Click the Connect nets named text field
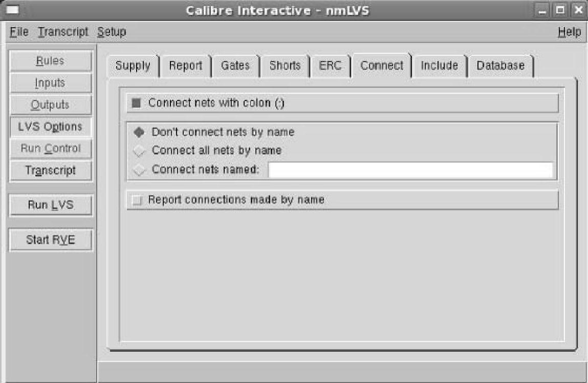 410,169
